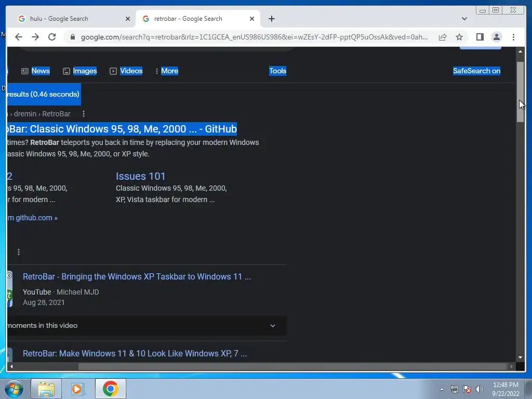Close the hulu Google Search tab
Viewport: 532px width, 399px height.
128,19
